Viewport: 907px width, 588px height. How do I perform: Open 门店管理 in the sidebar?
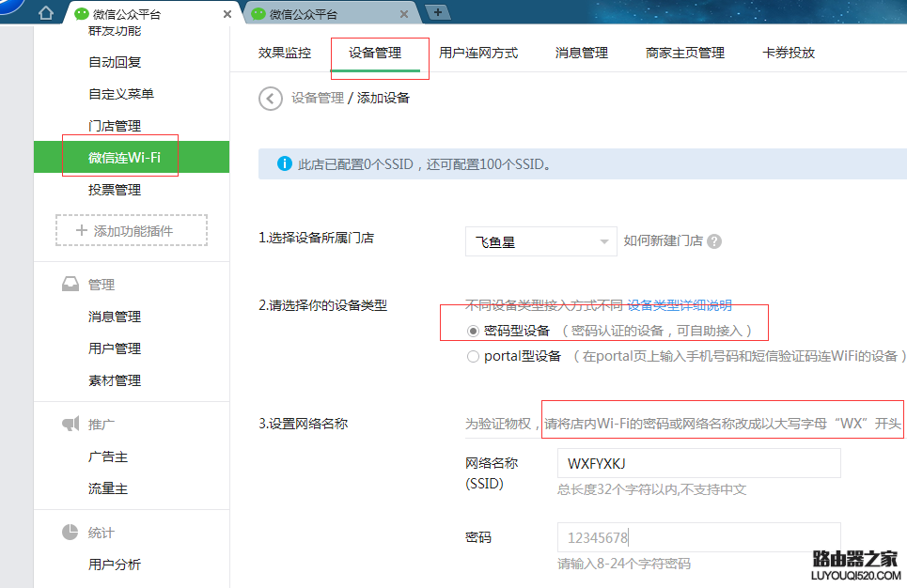click(x=115, y=126)
